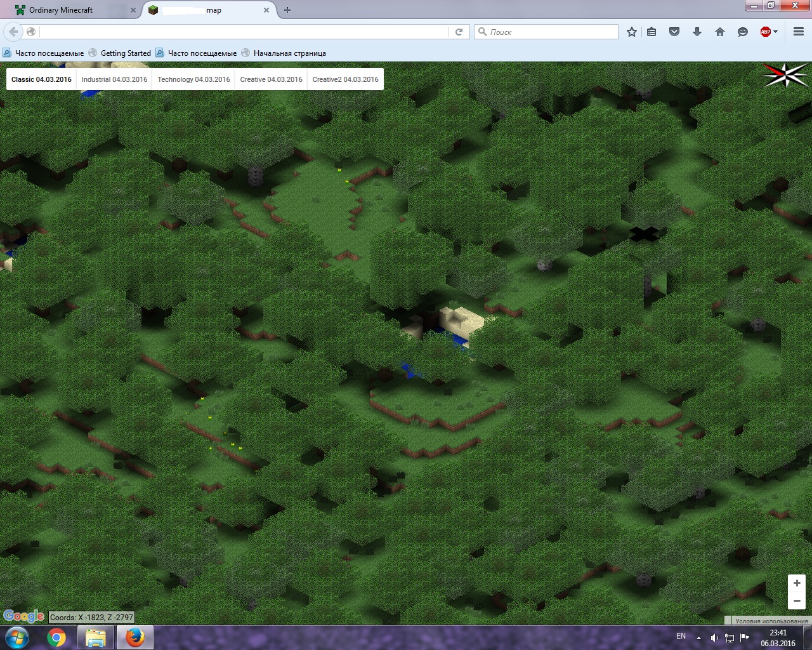
Task: Select the Firefox taskbar button
Action: point(134,637)
